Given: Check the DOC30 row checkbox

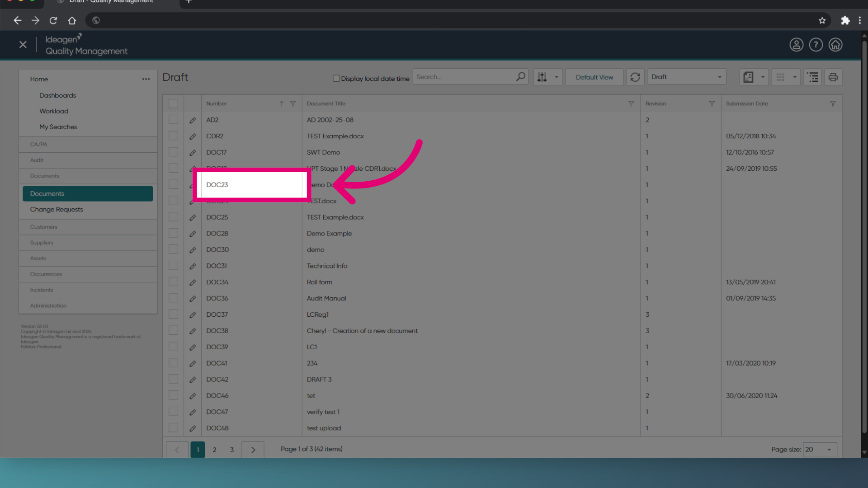Looking at the screenshot, I should (173, 249).
